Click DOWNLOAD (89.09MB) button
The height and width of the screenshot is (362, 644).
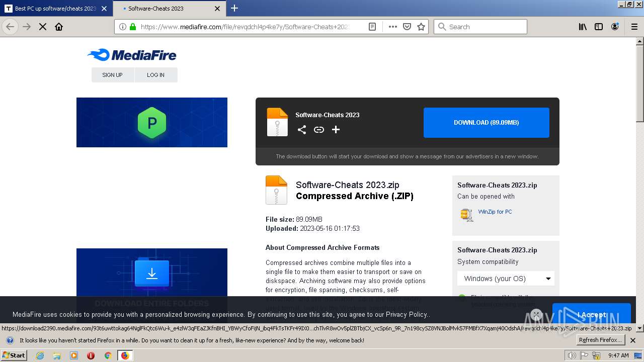[x=487, y=123]
